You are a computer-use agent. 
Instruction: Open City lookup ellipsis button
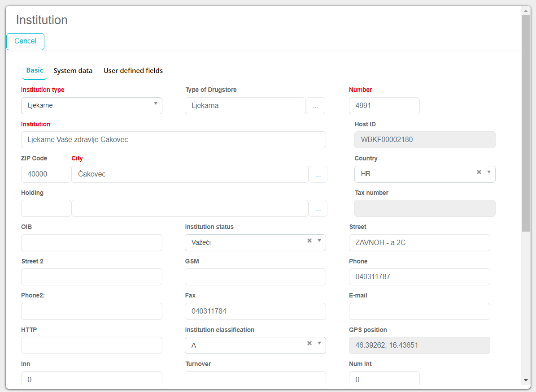(318, 175)
